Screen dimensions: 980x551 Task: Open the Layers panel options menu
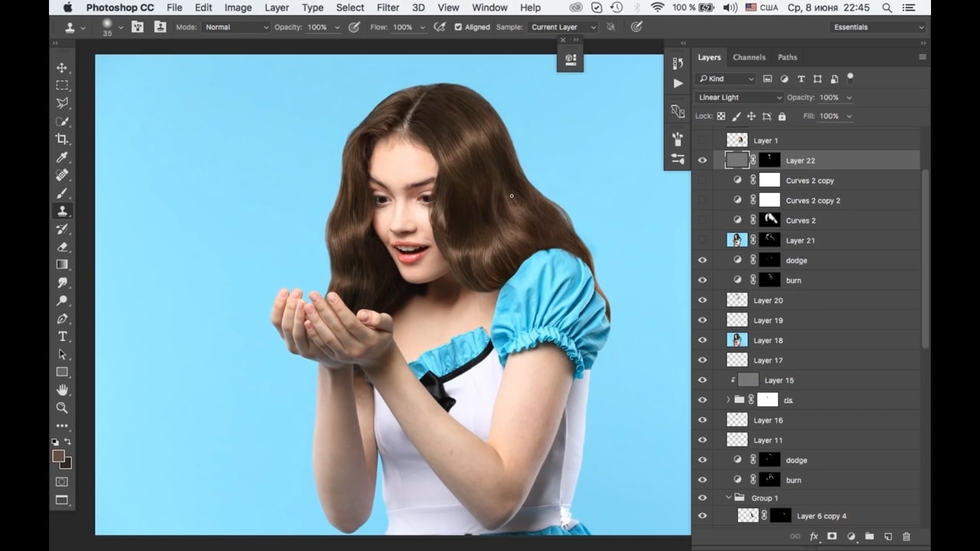click(x=923, y=57)
